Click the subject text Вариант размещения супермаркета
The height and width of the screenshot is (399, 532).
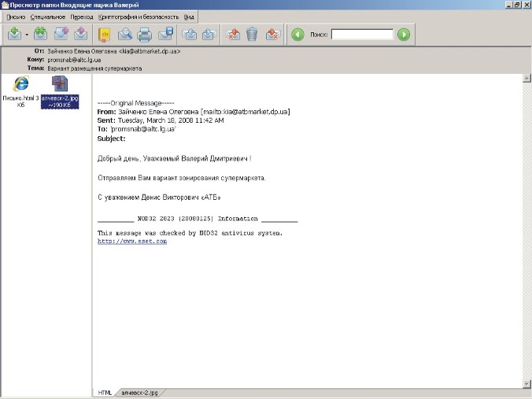click(x=94, y=68)
